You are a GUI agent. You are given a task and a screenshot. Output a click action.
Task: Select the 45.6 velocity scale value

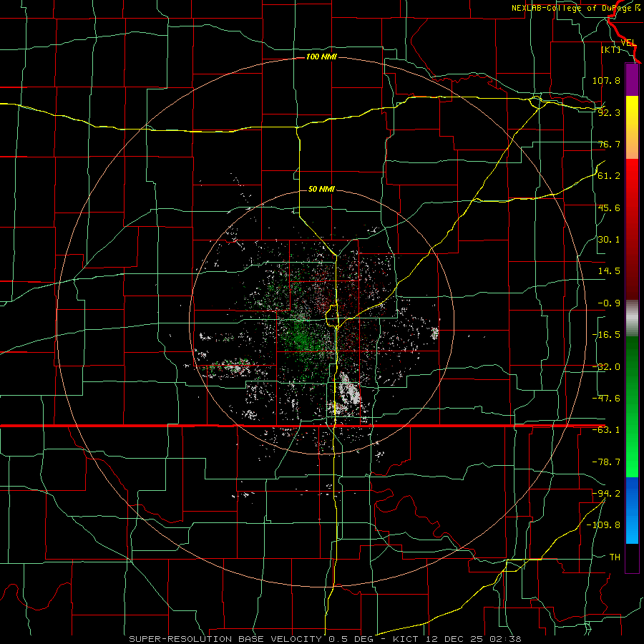click(609, 208)
